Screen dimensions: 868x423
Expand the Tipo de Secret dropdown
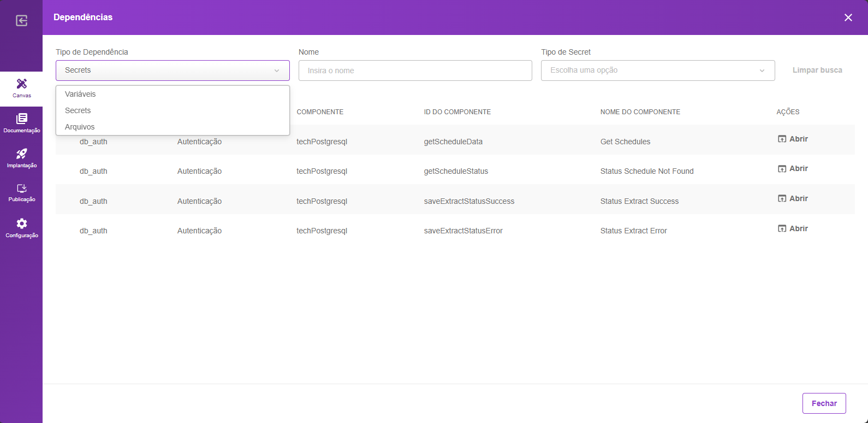[x=657, y=70]
